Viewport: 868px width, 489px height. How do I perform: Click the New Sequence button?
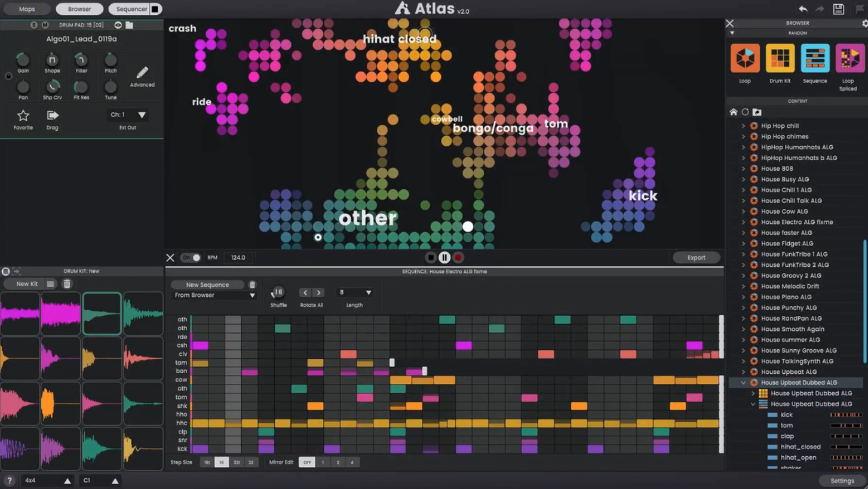207,285
